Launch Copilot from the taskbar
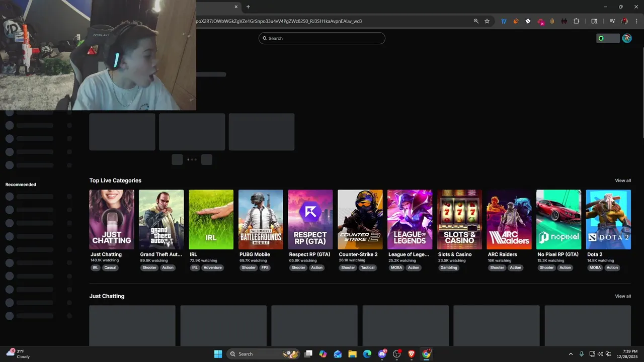The height and width of the screenshot is (362, 644). pos(323,354)
